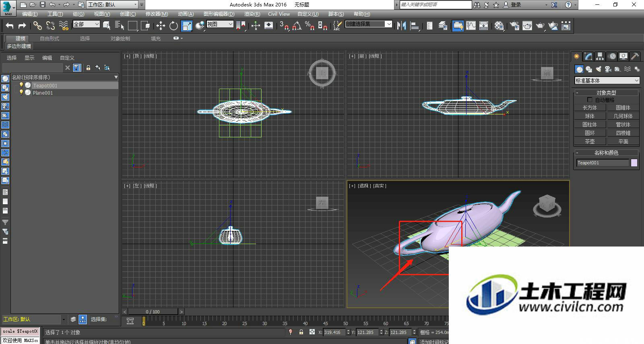Click the Align tool icon
This screenshot has height=344, width=644.
pyautogui.click(x=415, y=26)
